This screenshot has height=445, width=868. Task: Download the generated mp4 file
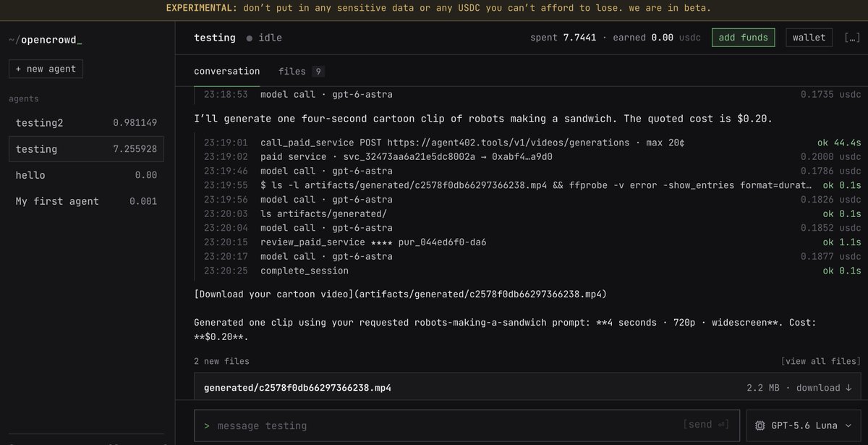(824, 388)
